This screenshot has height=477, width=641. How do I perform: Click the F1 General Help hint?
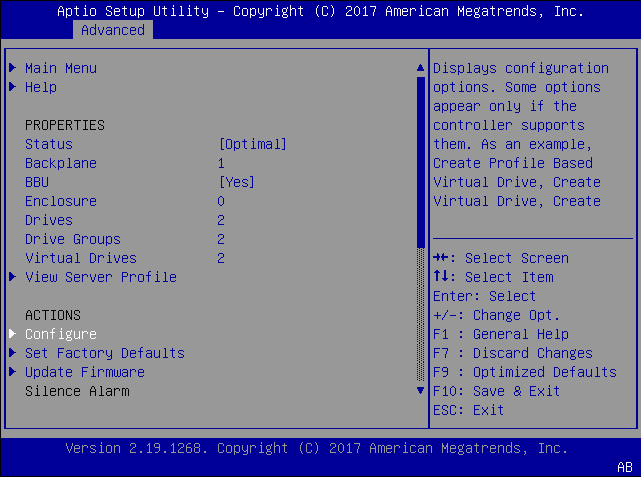(501, 334)
